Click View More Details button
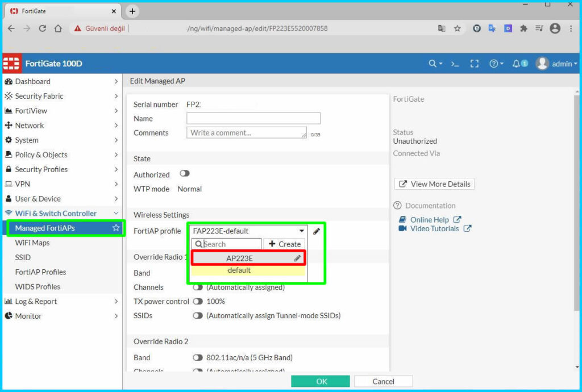The image size is (582, 392). 434,184
